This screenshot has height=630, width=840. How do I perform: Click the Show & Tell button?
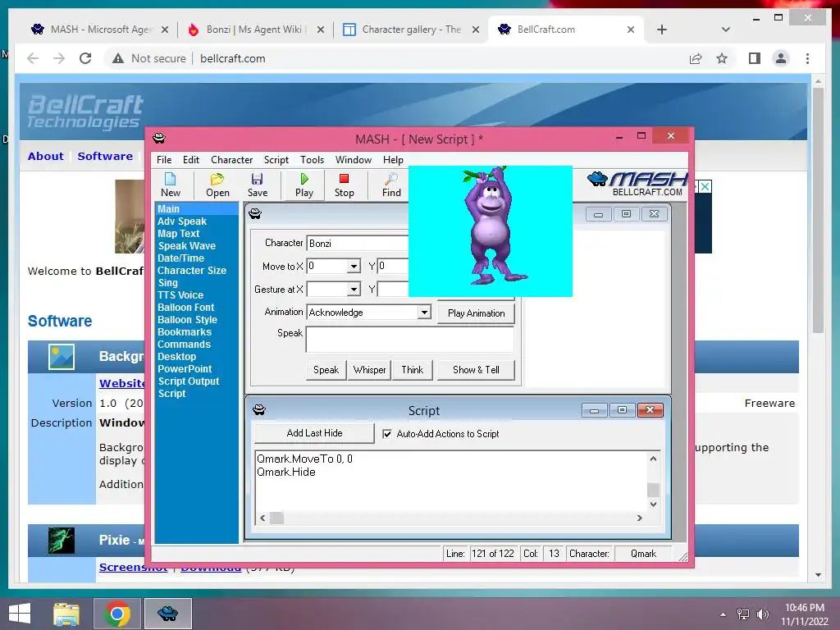point(476,370)
